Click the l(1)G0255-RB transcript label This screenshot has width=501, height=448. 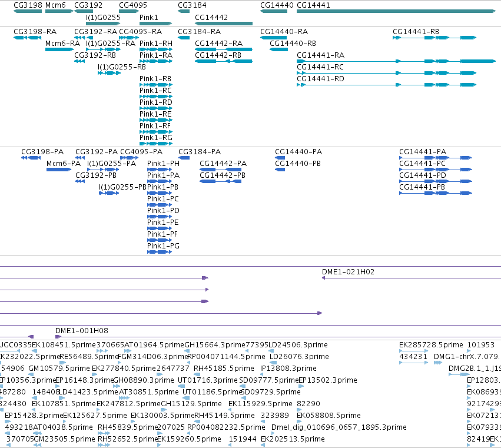coord(122,67)
